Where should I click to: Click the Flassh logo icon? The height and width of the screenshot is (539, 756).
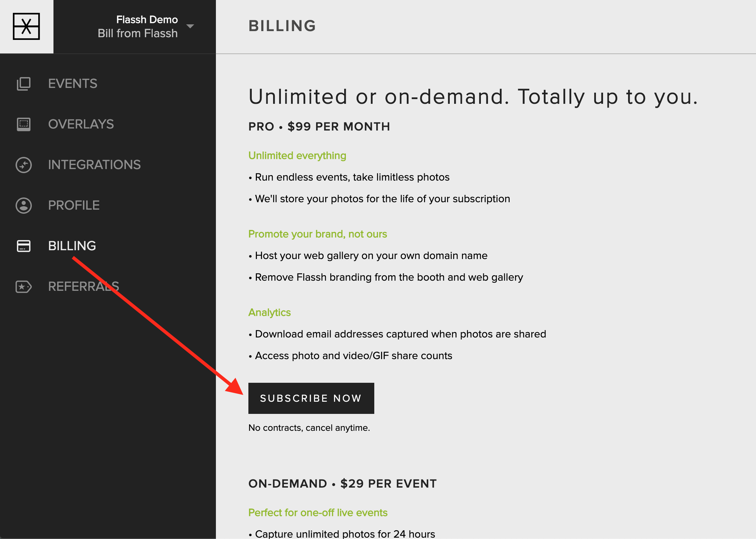[26, 26]
